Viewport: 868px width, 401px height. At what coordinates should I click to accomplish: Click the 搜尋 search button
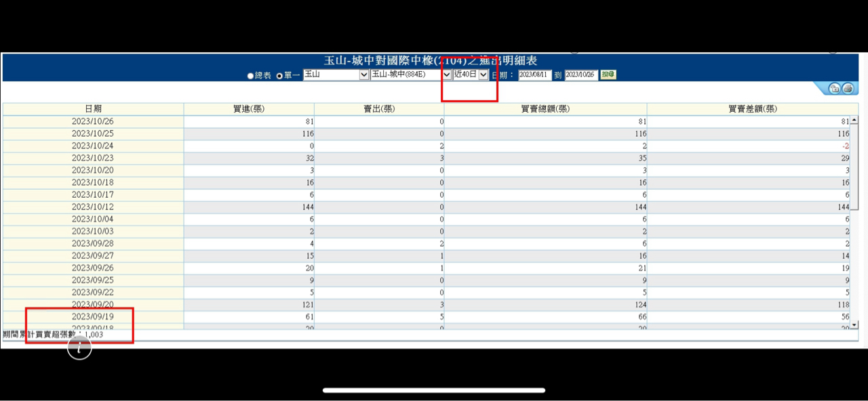[x=608, y=75]
